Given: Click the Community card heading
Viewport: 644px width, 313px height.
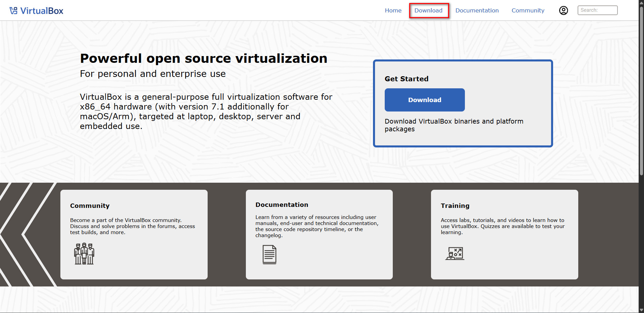Looking at the screenshot, I should coord(90,206).
